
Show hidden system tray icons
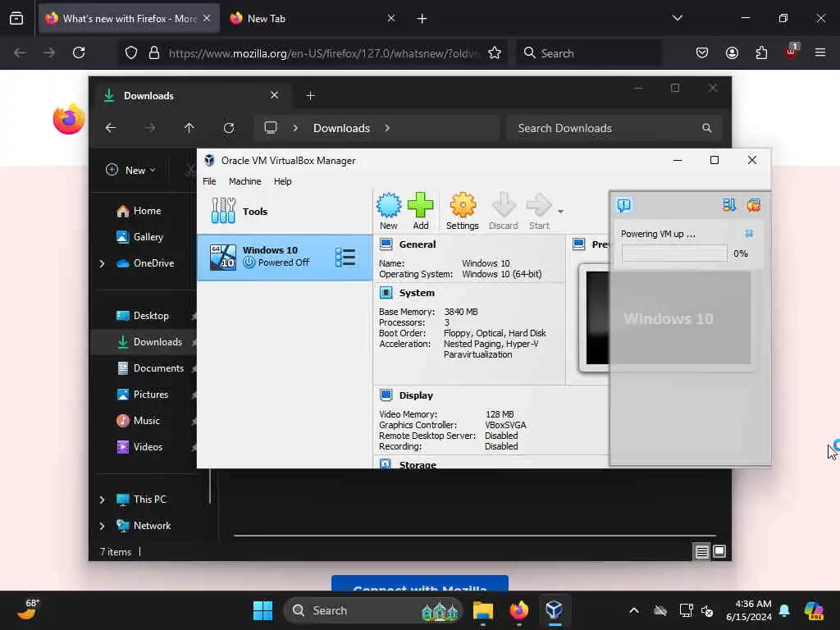pyautogui.click(x=634, y=610)
